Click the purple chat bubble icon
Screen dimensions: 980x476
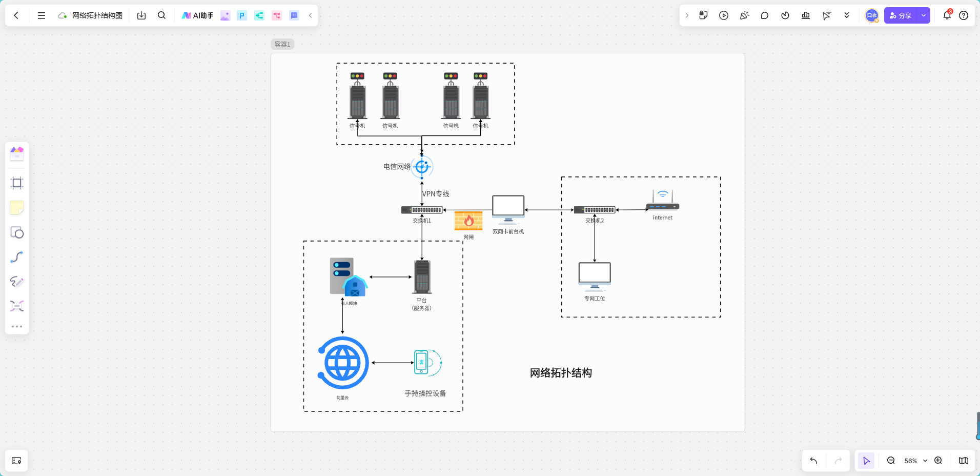click(x=294, y=15)
